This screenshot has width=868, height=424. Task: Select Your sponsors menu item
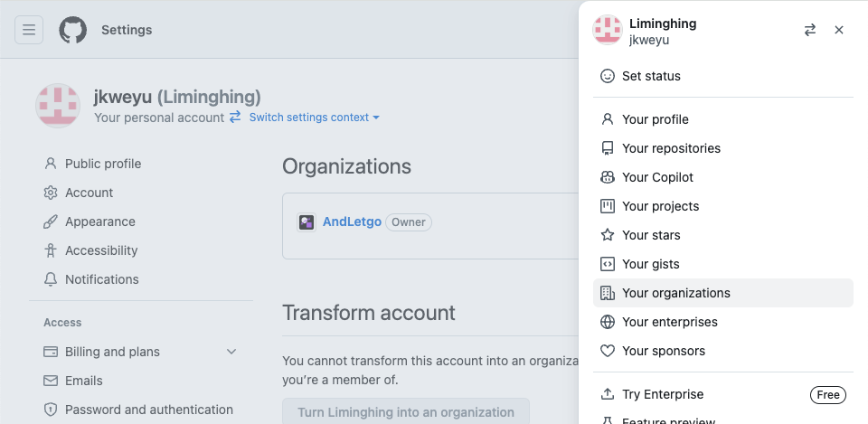point(723,351)
